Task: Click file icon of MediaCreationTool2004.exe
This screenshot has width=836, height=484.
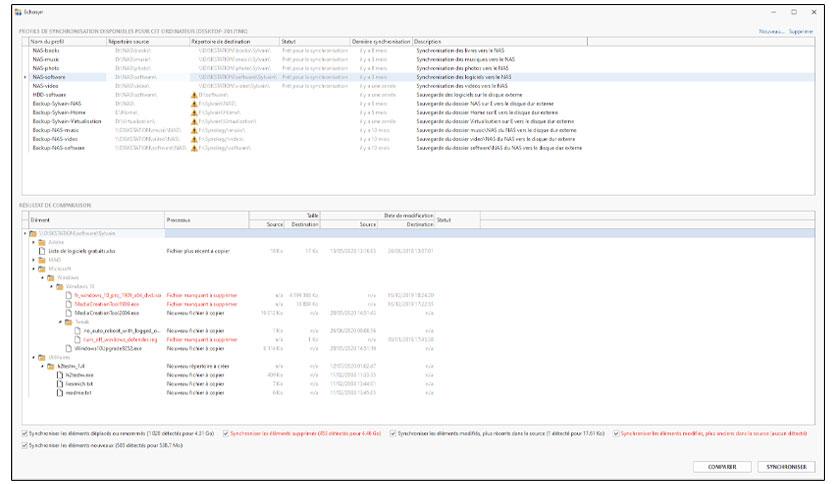Action: (68, 313)
